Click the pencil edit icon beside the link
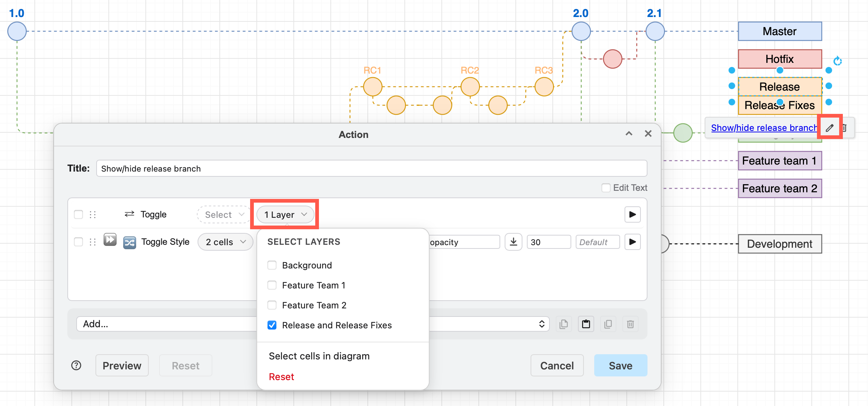 (830, 128)
